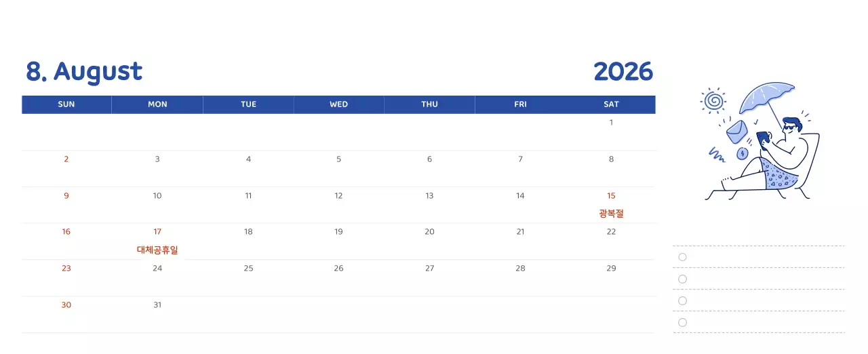Image resolution: width=868 pixels, height=354 pixels.
Task: Click the 대체공휴일 holiday label
Action: (157, 250)
